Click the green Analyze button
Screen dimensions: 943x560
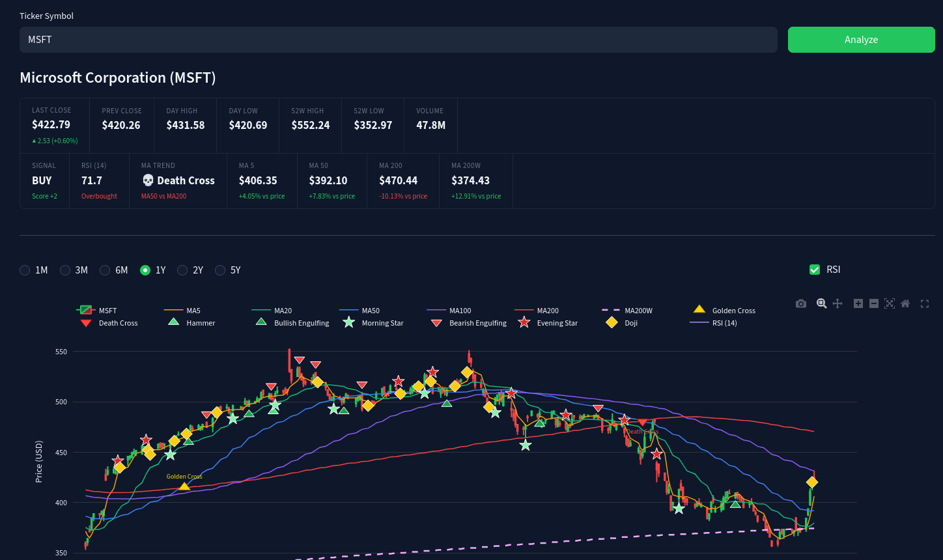(x=861, y=40)
